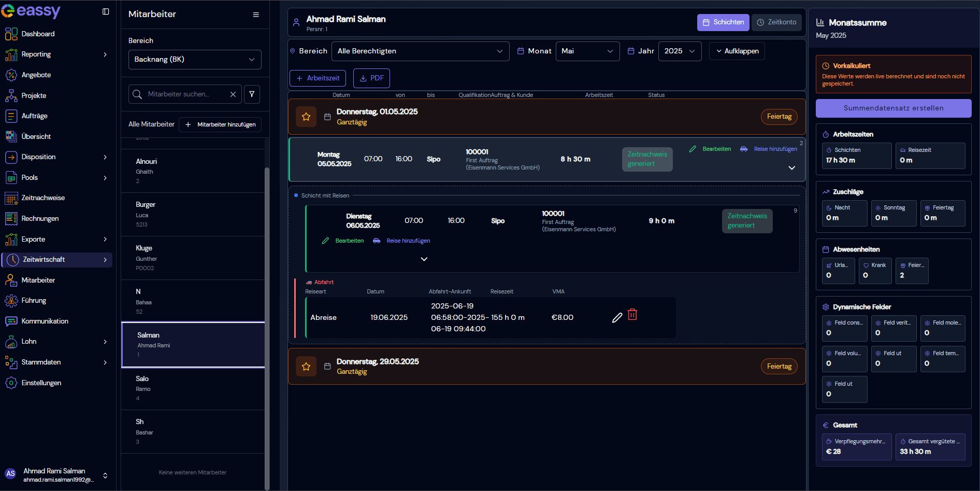Screen dimensions: 980x491
Task: Collapse the sidebar with panel icon
Action: point(106,11)
